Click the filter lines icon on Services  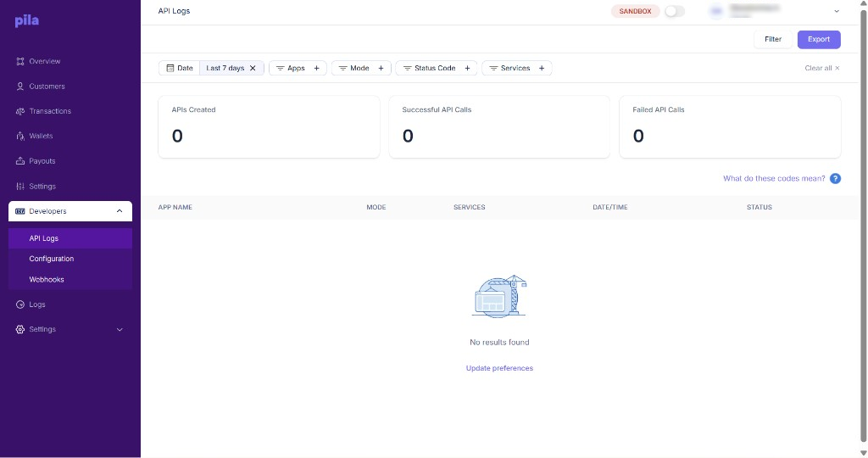coord(494,68)
